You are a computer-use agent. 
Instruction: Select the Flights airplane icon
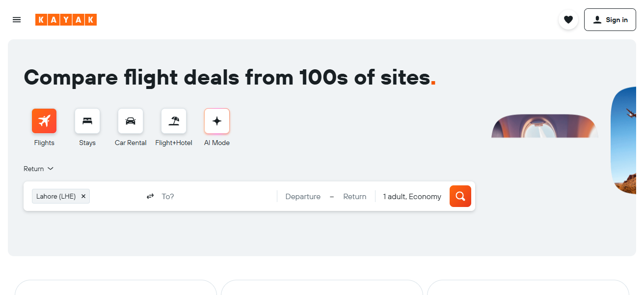click(x=44, y=121)
